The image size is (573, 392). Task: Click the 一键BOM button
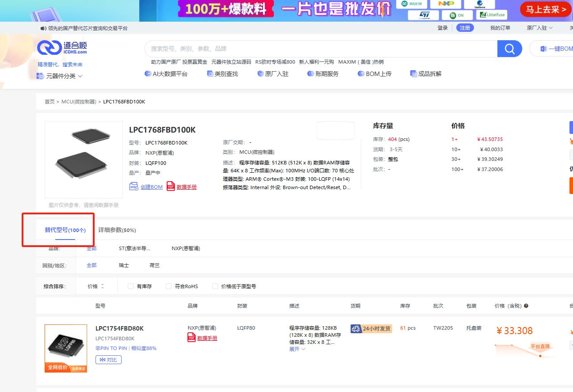click(552, 49)
